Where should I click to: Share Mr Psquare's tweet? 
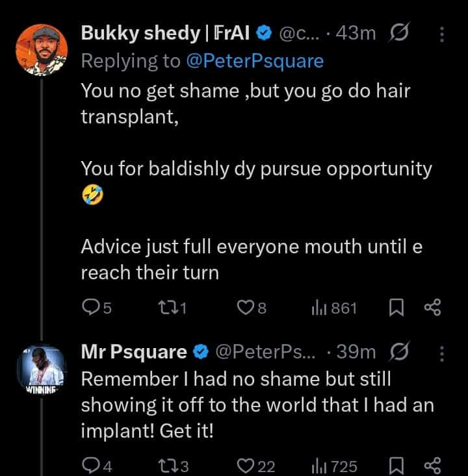pyautogui.click(x=432, y=466)
